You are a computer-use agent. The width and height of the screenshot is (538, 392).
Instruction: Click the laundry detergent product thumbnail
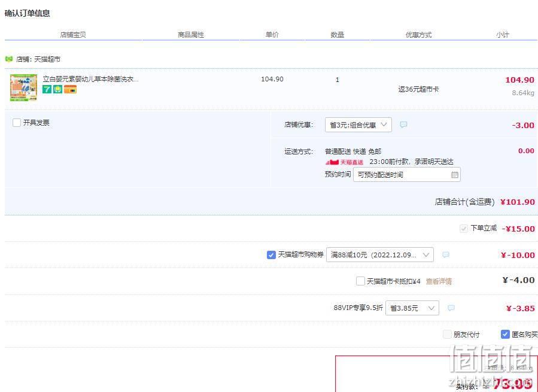coord(24,87)
